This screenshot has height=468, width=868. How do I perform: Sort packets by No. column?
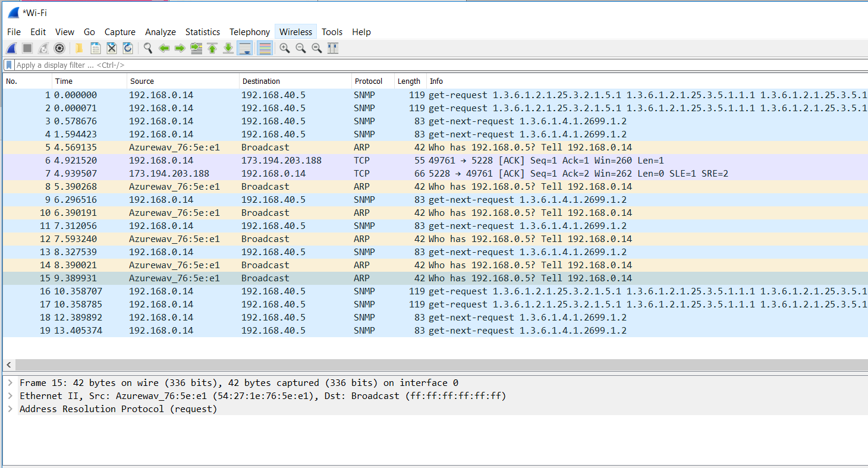coord(27,81)
